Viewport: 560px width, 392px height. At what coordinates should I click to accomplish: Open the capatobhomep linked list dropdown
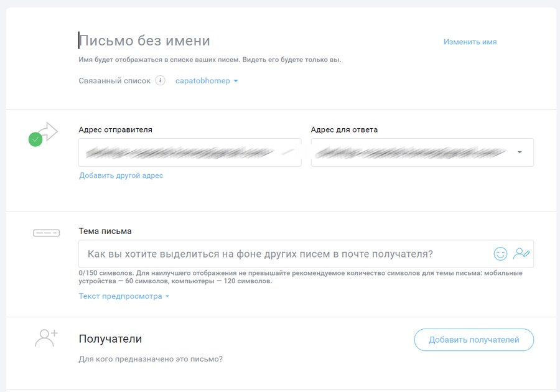(207, 81)
